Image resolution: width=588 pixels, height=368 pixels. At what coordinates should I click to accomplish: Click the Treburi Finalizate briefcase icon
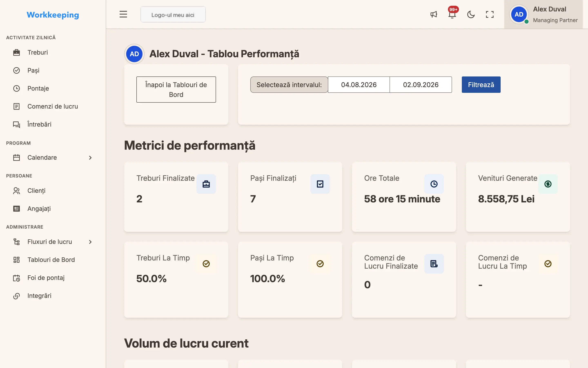coord(206,184)
